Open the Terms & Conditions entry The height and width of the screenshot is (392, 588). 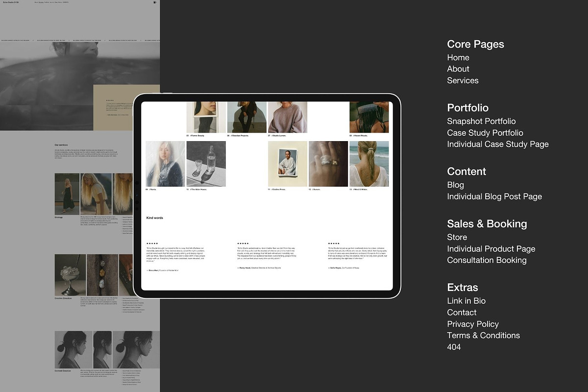click(x=483, y=336)
